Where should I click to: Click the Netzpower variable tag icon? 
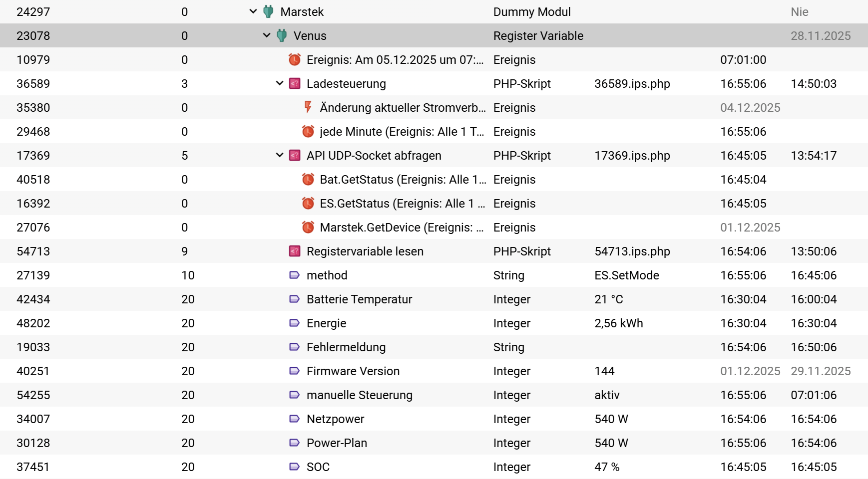click(x=295, y=419)
